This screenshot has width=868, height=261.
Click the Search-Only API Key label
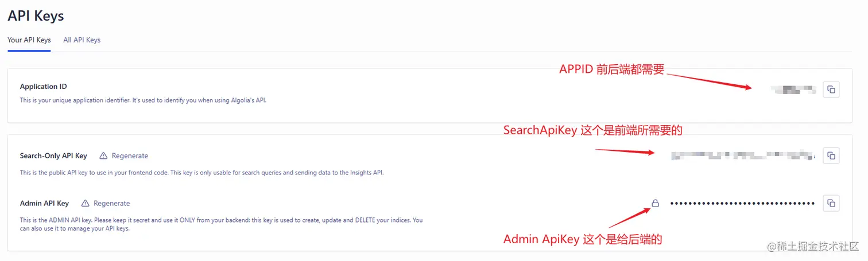53,155
